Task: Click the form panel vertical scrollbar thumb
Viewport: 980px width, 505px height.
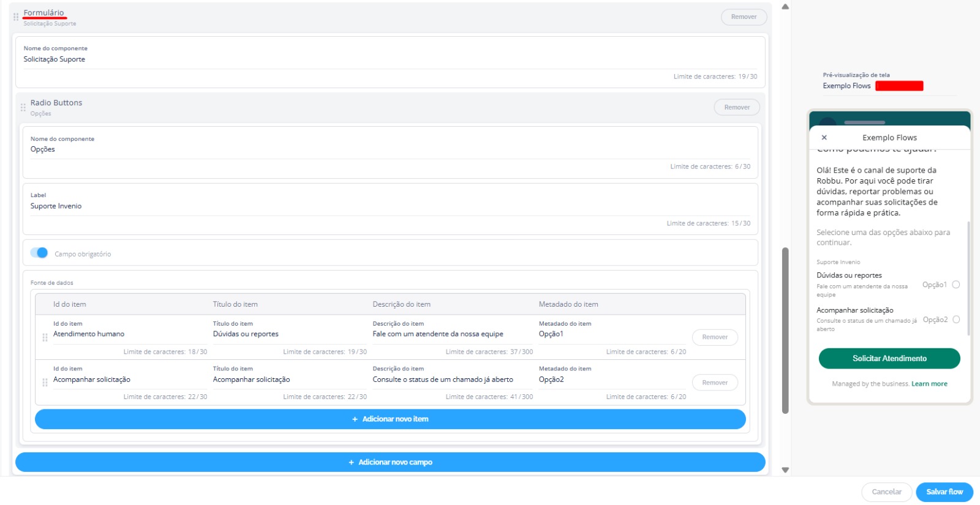Action: click(785, 331)
